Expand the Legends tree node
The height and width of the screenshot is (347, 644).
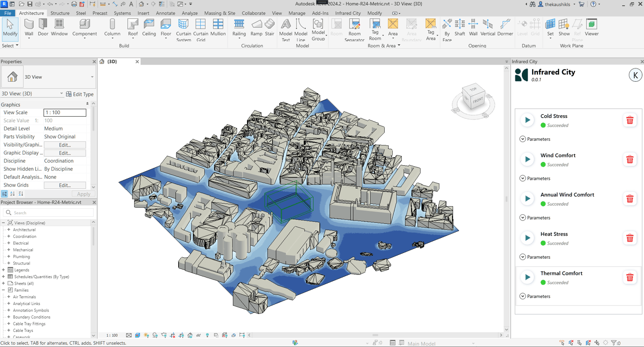(x=4, y=270)
